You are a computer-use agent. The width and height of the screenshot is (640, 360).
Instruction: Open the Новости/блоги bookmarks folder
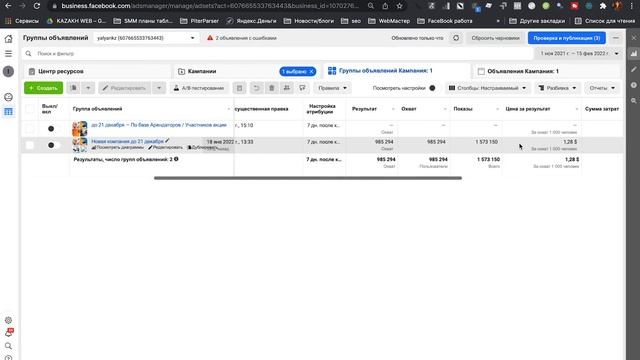tap(309, 20)
